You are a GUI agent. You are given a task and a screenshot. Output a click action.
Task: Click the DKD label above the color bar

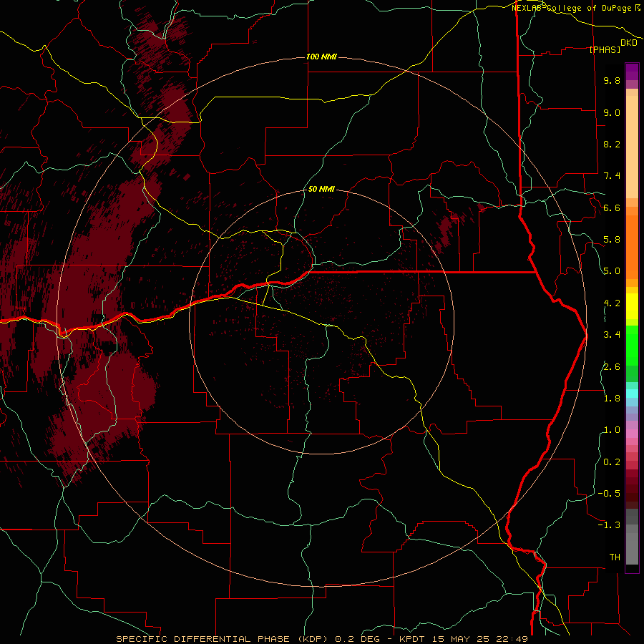[x=629, y=43]
